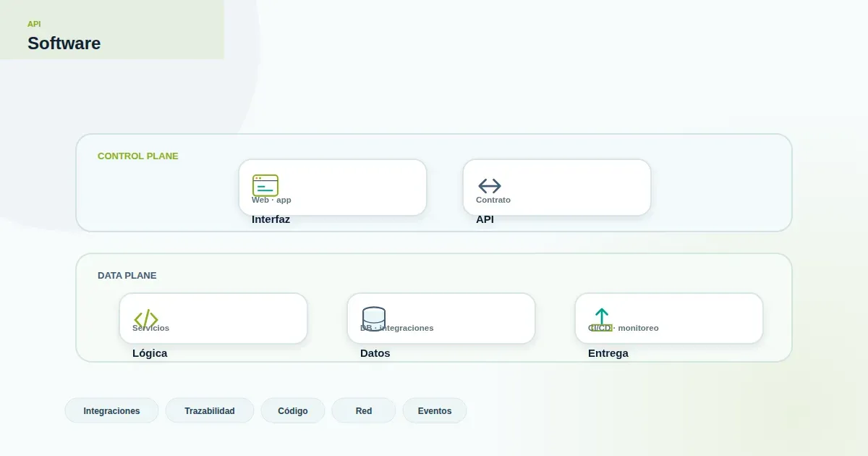The width and height of the screenshot is (868, 456).
Task: Pick the Red chip
Action: (364, 410)
